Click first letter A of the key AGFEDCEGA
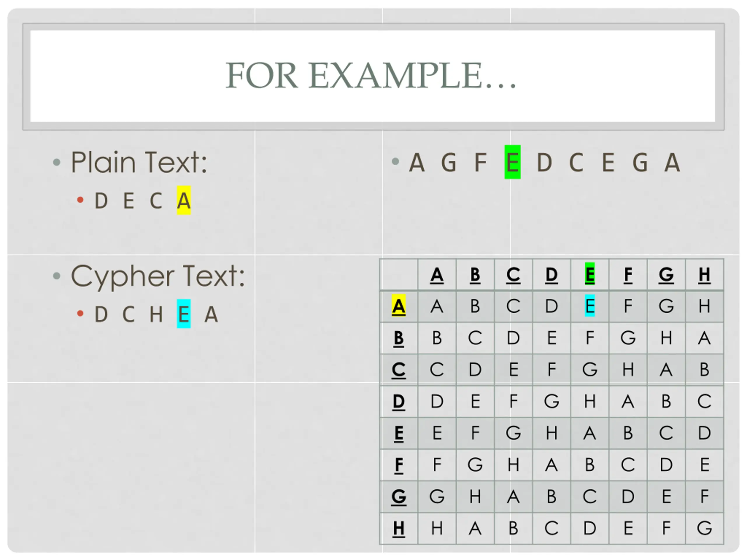This screenshot has width=747, height=560. click(x=417, y=163)
